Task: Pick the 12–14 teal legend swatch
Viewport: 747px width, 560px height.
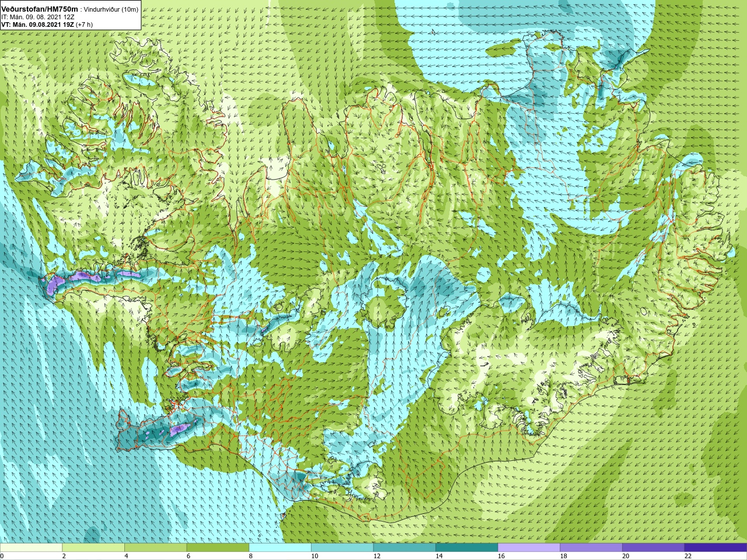Action: pos(404,548)
